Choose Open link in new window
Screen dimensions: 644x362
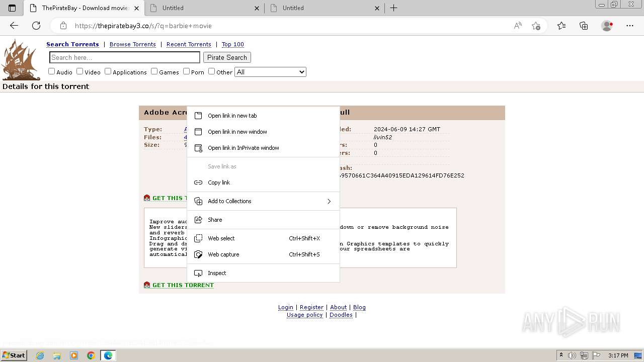click(x=263, y=132)
